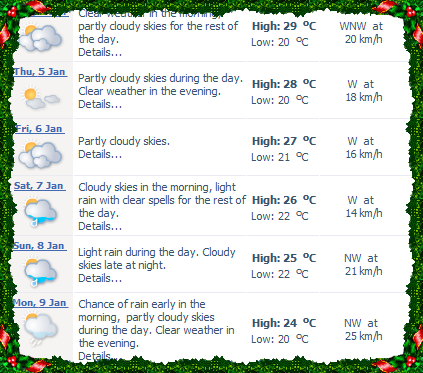This screenshot has width=423, height=373.
Task: Open the Fri, 6 Jan date link
Action: click(39, 129)
